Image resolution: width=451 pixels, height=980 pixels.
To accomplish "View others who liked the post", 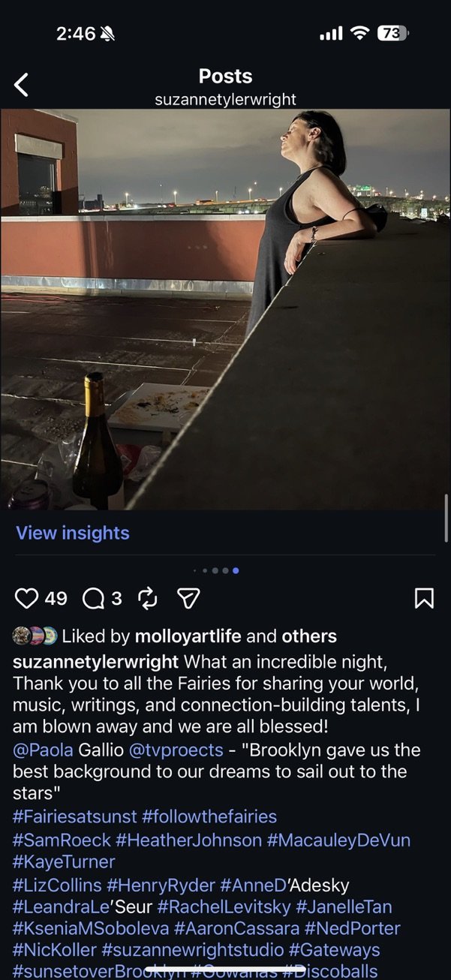I will (x=309, y=636).
